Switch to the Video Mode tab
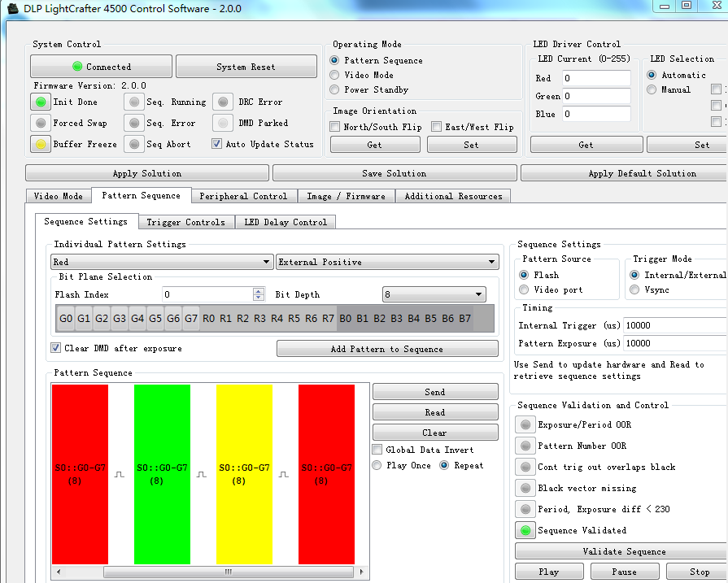728x583 pixels. point(58,196)
